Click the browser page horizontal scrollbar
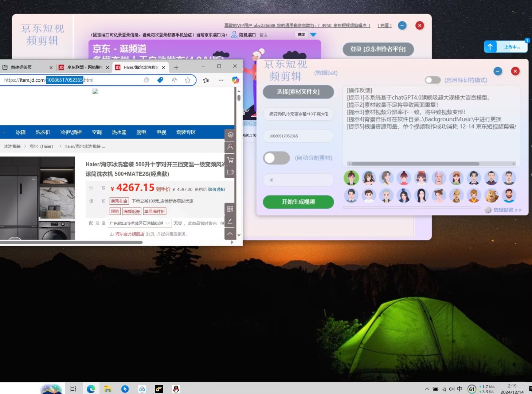This screenshot has height=394, width=532. click(71, 242)
